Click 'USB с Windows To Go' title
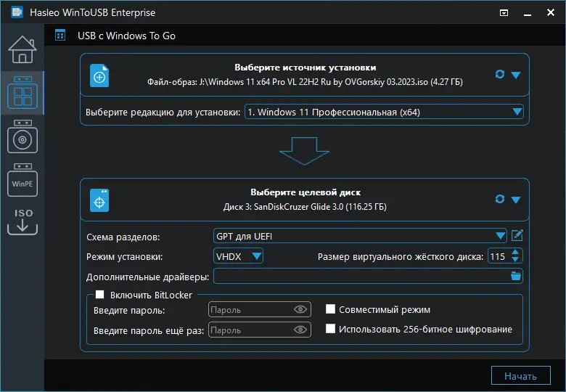The height and width of the screenshot is (392, 566). [126, 36]
